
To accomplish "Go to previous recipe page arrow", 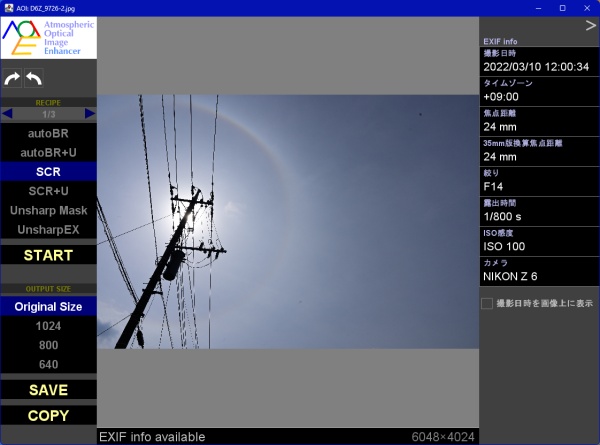I will tap(8, 114).
